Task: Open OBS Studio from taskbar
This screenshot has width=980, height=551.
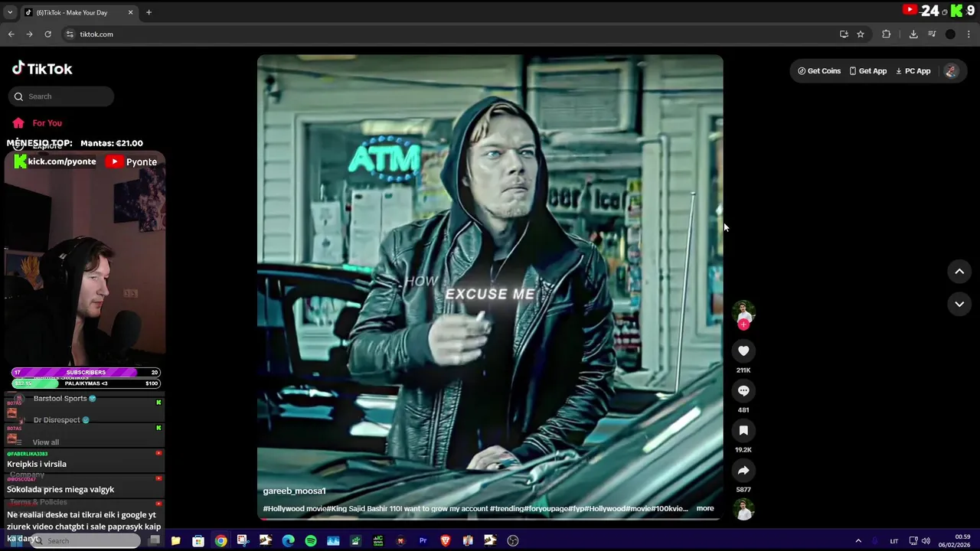Action: coord(513,541)
